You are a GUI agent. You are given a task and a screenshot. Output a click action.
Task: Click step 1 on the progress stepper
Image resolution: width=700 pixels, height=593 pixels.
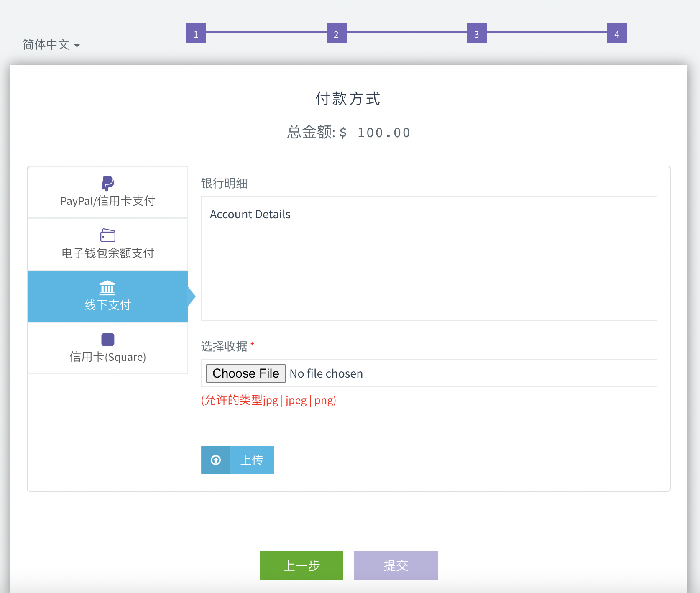196,34
